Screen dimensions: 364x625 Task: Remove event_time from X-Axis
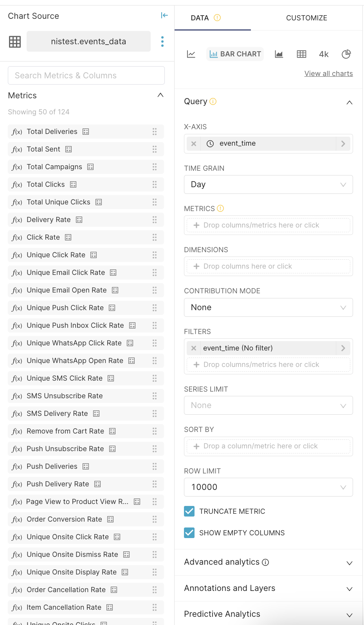(x=194, y=144)
